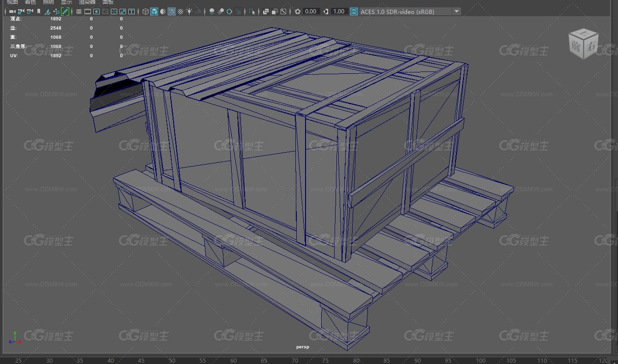Click the Use All Lights bulb icon
Viewport: 618px width, 364px height.
[x=189, y=12]
